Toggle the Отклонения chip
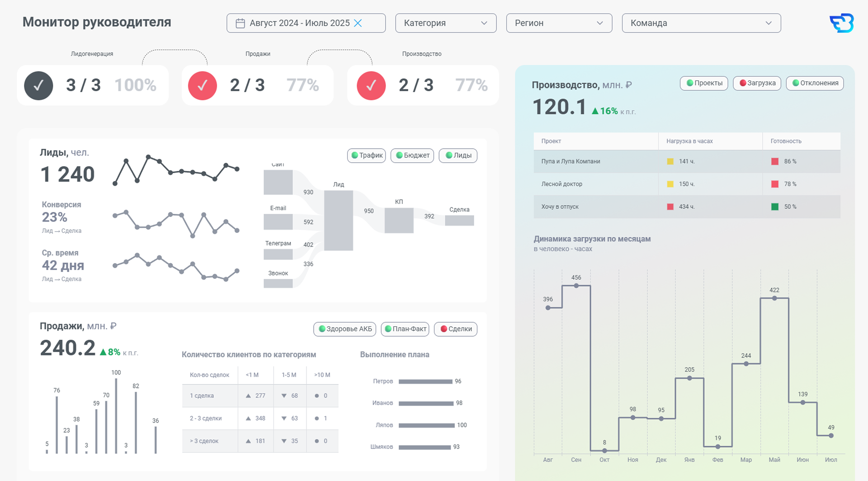The width and height of the screenshot is (868, 481). click(x=815, y=83)
